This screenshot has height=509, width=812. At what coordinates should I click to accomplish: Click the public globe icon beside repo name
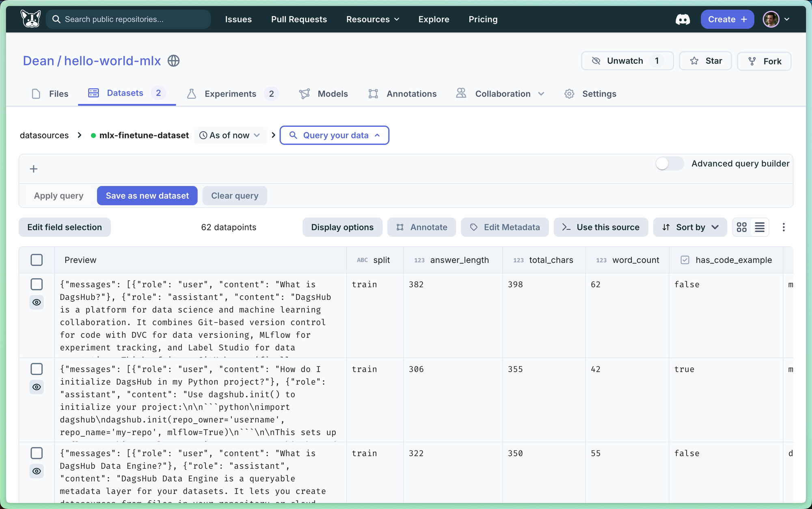click(174, 61)
